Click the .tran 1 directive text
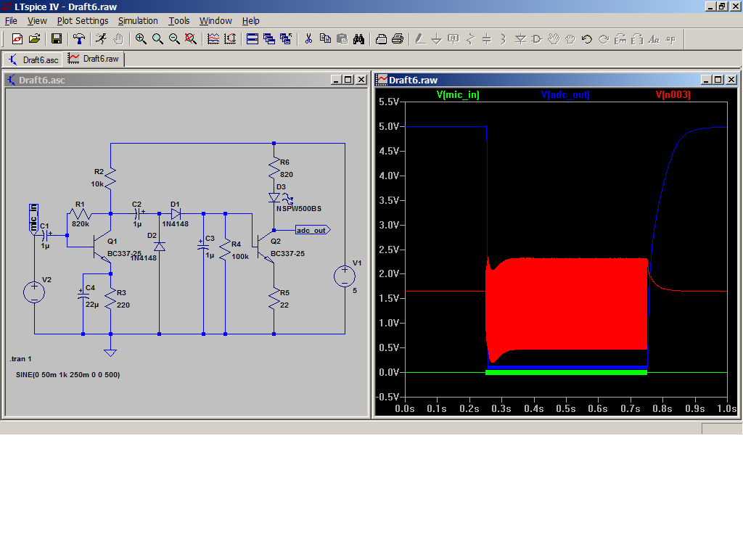The width and height of the screenshot is (743, 560). 20,358
